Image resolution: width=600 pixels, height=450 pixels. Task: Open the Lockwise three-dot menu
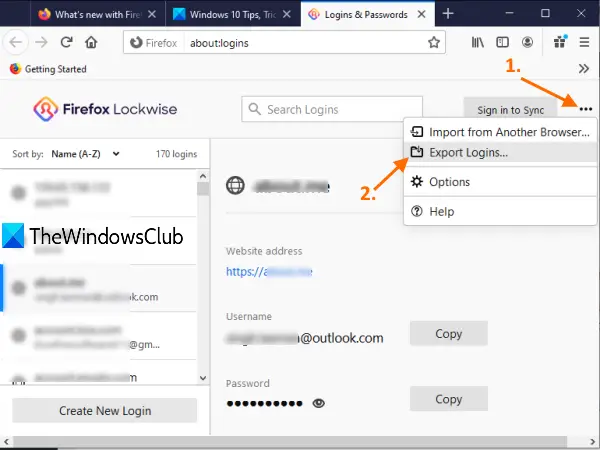[x=585, y=109]
